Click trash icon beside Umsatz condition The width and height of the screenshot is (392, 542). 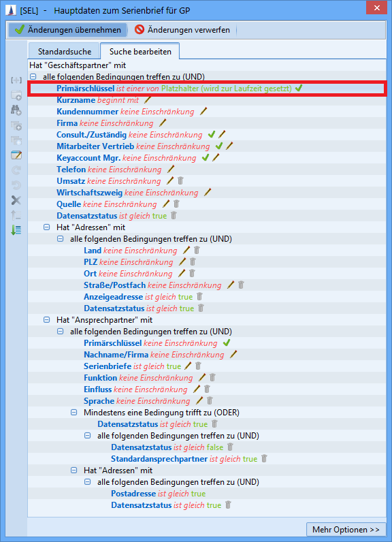[x=180, y=181]
